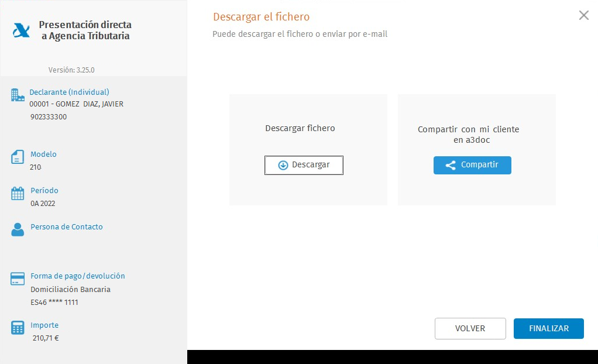Click the Descargar fichero card label
Image resolution: width=598 pixels, height=364 pixels.
(x=300, y=128)
